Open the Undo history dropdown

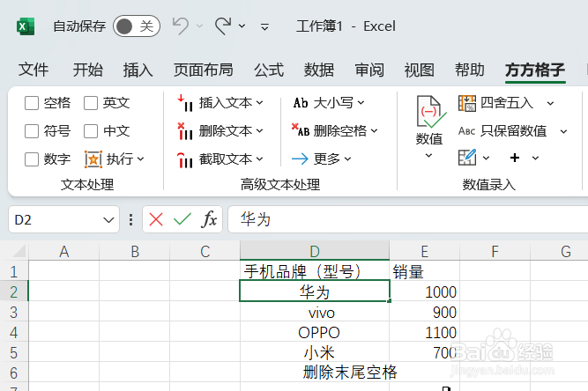tap(200, 26)
